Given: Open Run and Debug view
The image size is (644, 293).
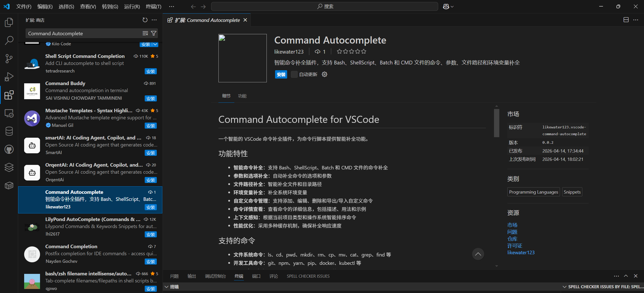Looking at the screenshot, I should coord(9,77).
